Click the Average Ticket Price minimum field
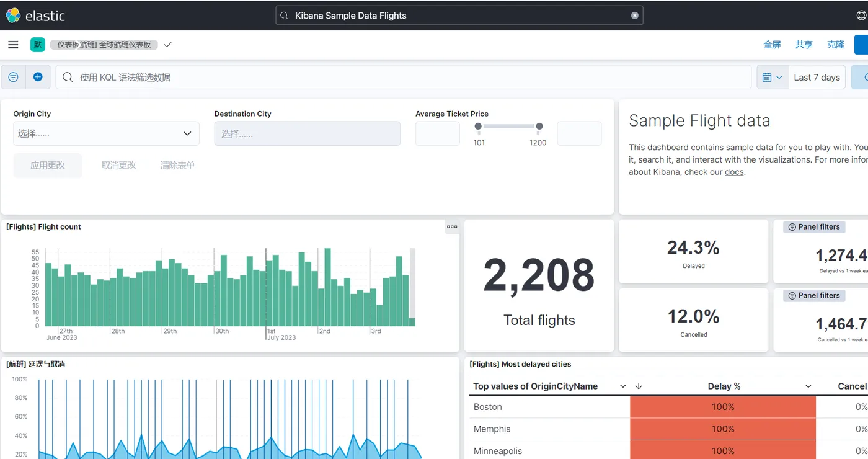The height and width of the screenshot is (459, 868). click(x=437, y=133)
